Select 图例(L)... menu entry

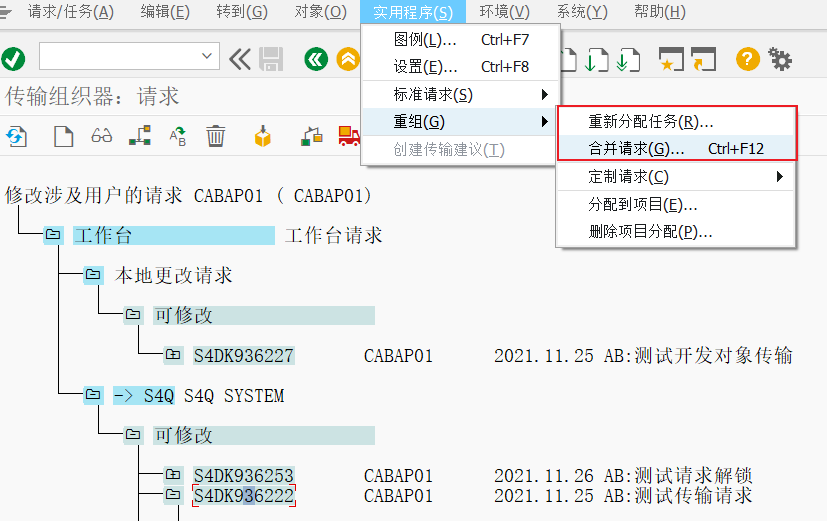pyautogui.click(x=460, y=40)
